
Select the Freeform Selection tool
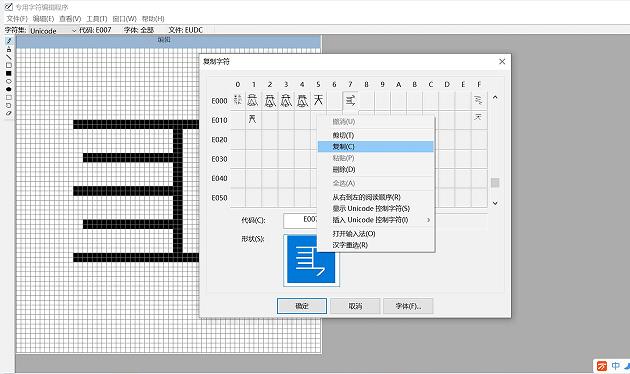[8, 105]
